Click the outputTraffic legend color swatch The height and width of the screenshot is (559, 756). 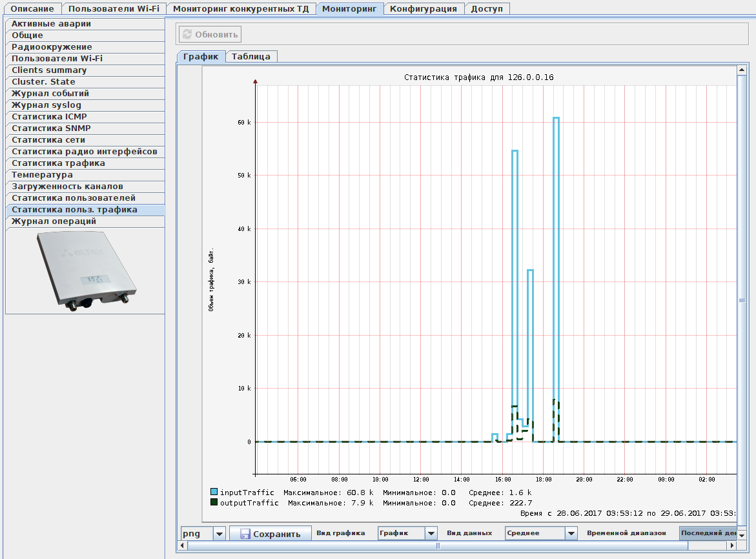[214, 502]
